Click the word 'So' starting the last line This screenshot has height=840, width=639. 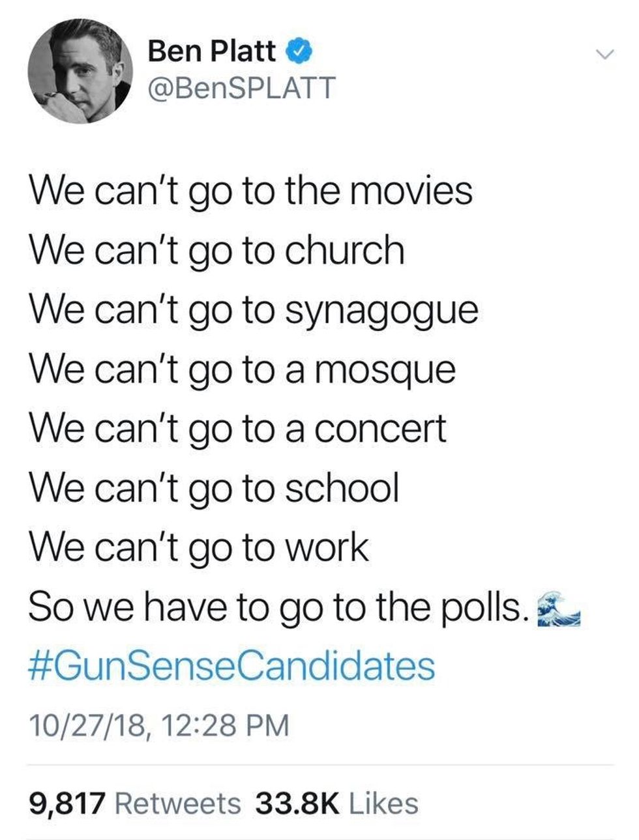[x=49, y=607]
